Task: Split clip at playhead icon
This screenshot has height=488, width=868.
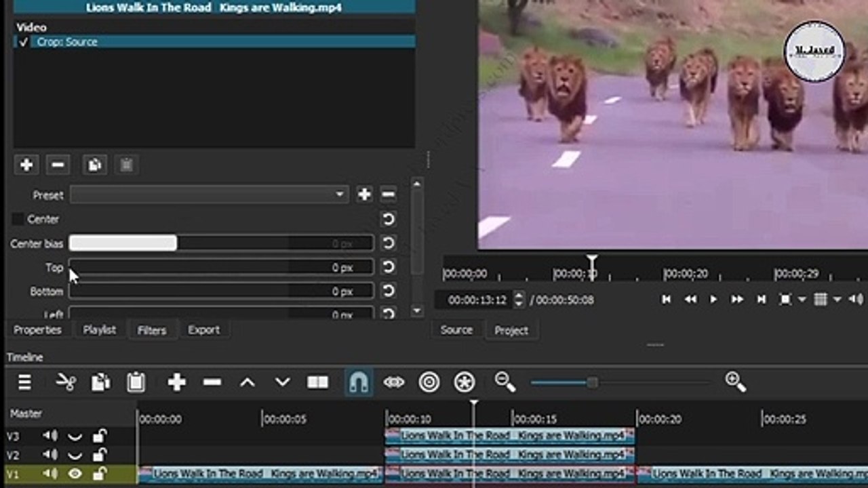Action: 317,383
